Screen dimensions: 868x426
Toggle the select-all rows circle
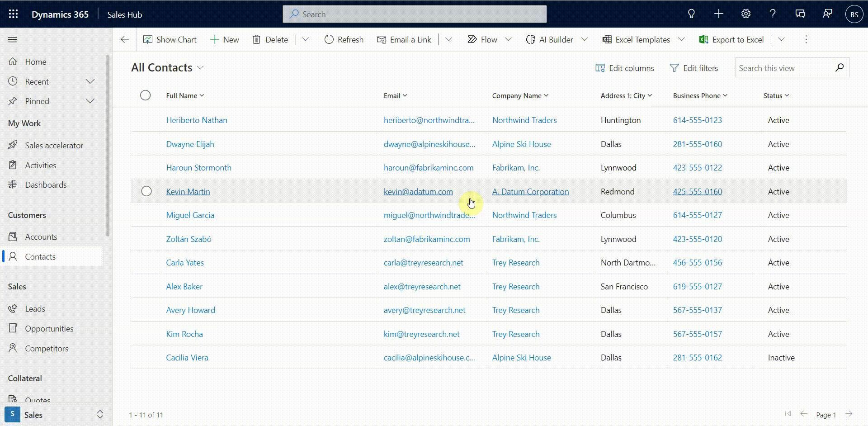click(x=145, y=95)
